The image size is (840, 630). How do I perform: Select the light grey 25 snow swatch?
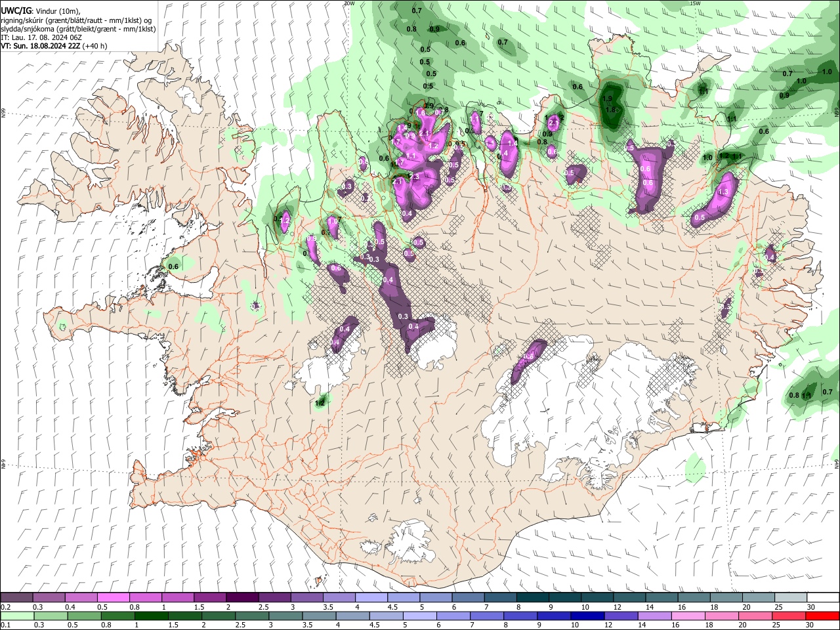pyautogui.click(x=791, y=598)
